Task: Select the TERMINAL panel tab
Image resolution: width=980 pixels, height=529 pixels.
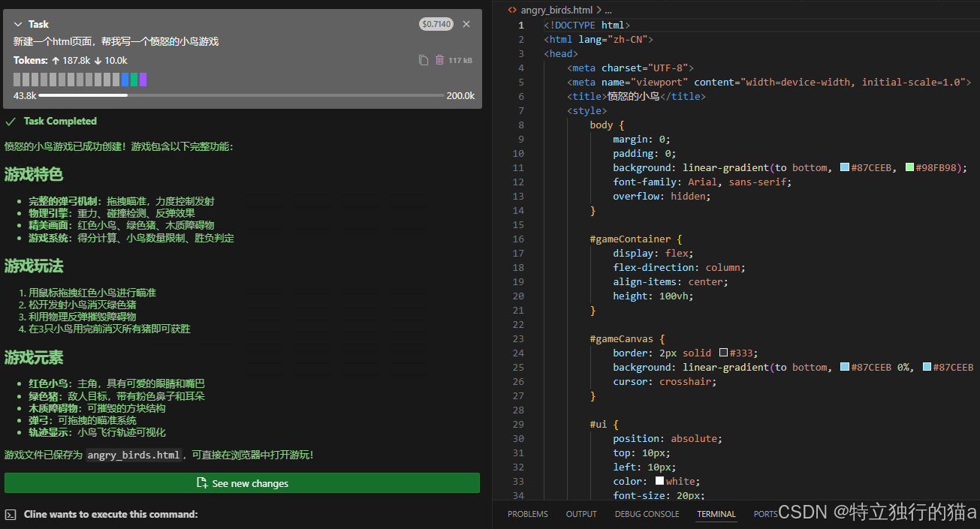Action: (x=716, y=514)
